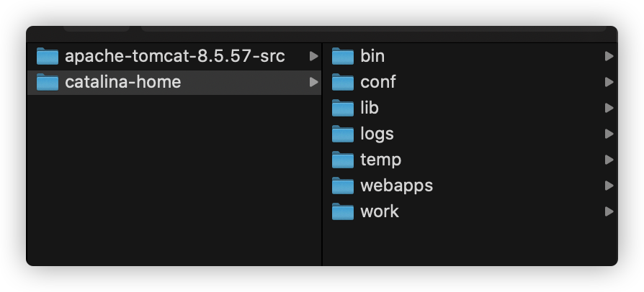Open the logs row disclosure arrow
The height and width of the screenshot is (292, 644).
(609, 134)
